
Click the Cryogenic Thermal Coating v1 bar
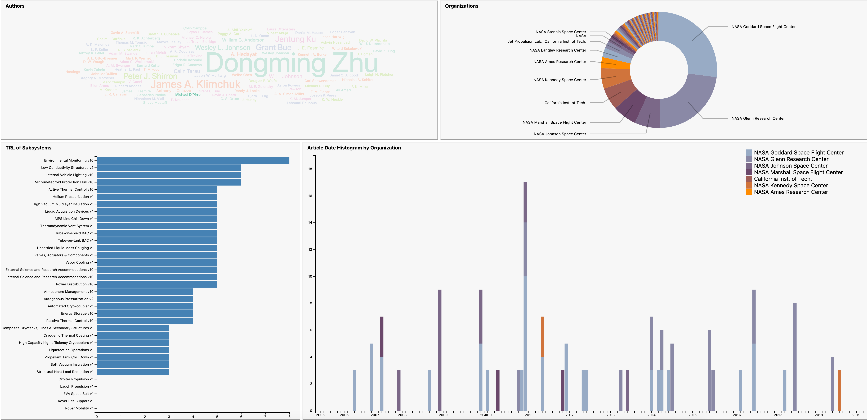point(133,335)
